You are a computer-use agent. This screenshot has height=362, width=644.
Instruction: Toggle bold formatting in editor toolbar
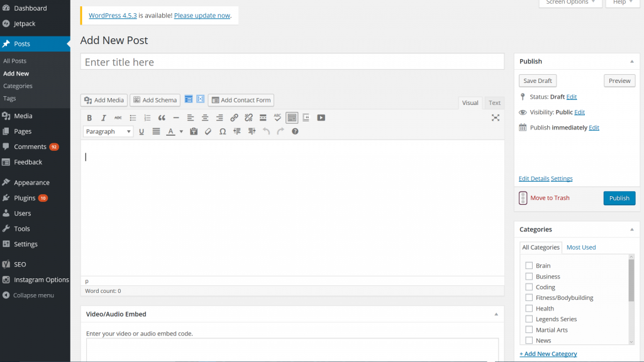coord(89,118)
